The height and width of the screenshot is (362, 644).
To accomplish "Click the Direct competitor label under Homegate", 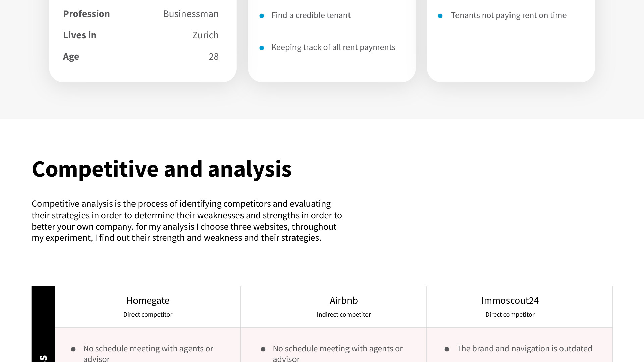I will [x=148, y=314].
